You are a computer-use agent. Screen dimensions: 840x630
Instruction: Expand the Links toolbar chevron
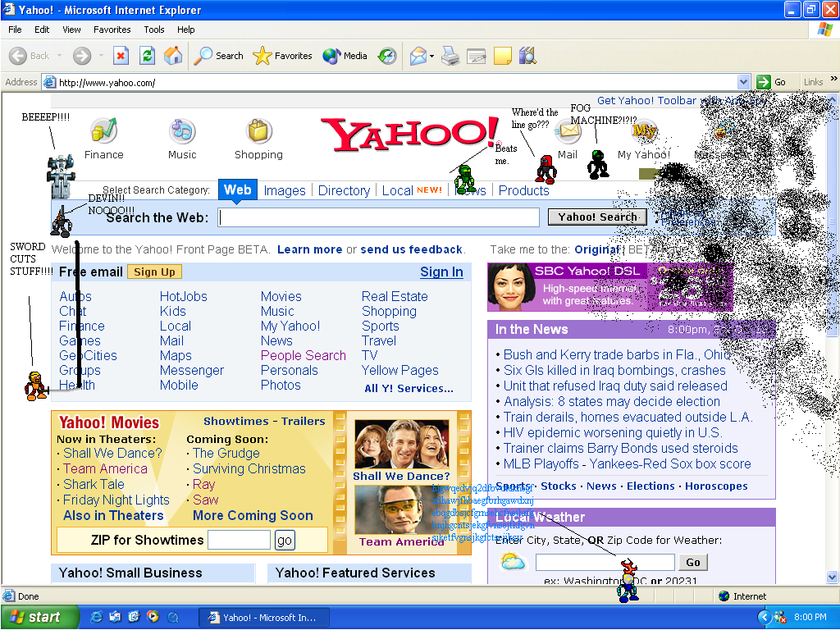833,79
